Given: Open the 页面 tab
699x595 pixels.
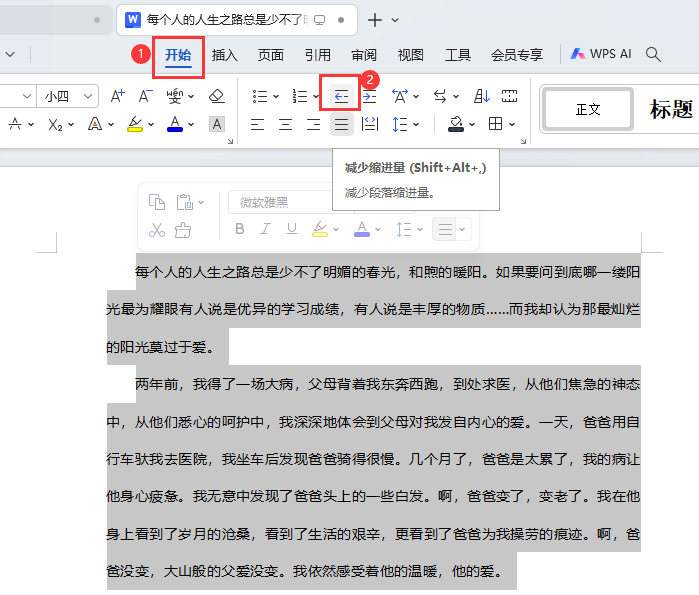Looking at the screenshot, I should point(271,55).
